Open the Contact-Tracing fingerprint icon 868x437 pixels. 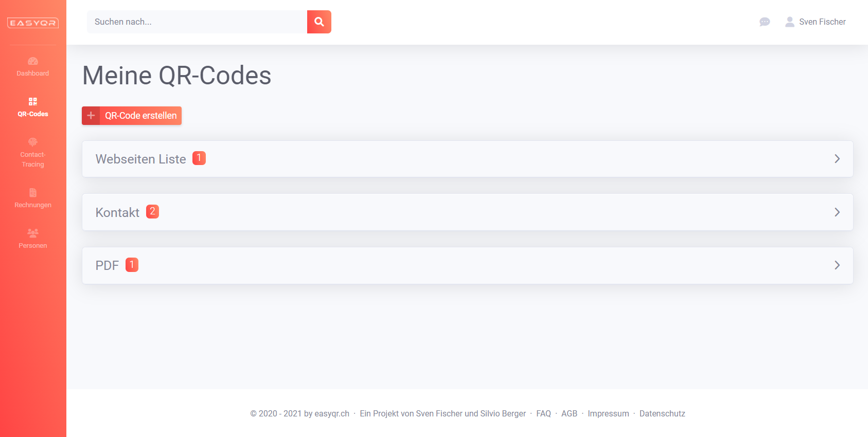point(33,142)
